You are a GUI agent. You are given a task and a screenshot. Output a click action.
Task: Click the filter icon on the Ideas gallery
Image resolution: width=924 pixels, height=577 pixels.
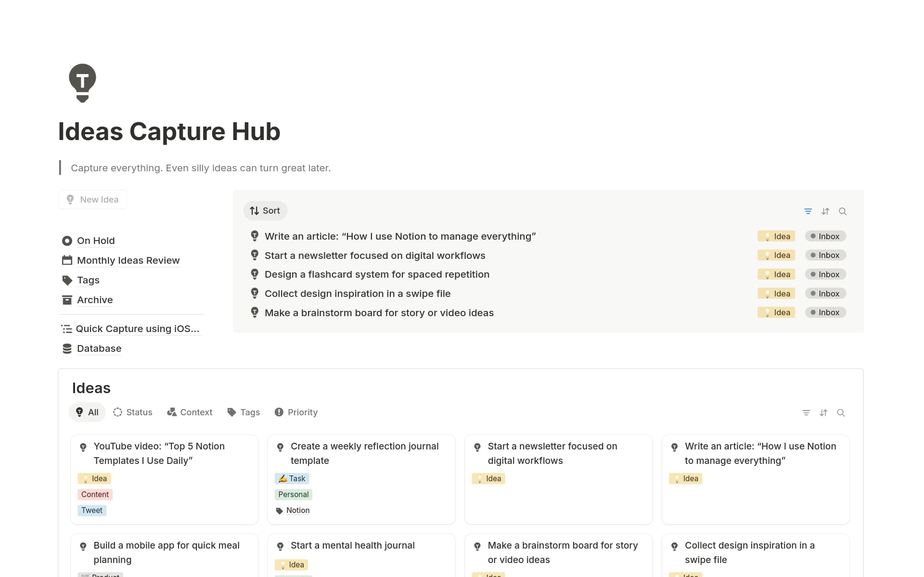tap(807, 412)
